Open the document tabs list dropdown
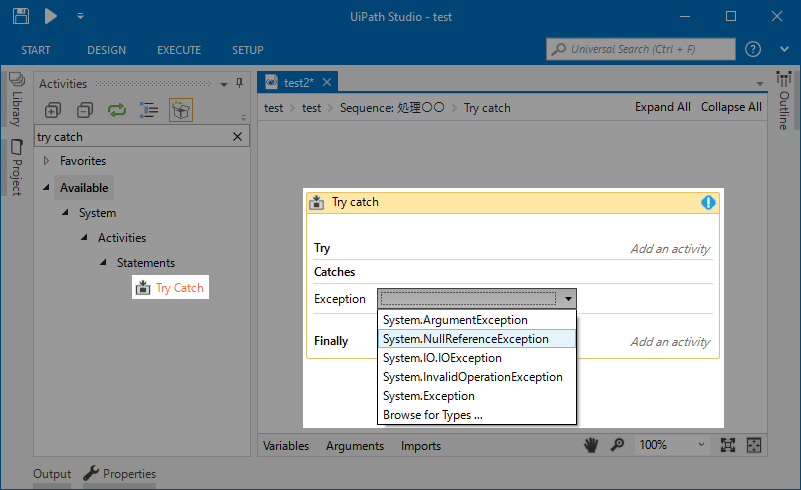 pos(760,83)
